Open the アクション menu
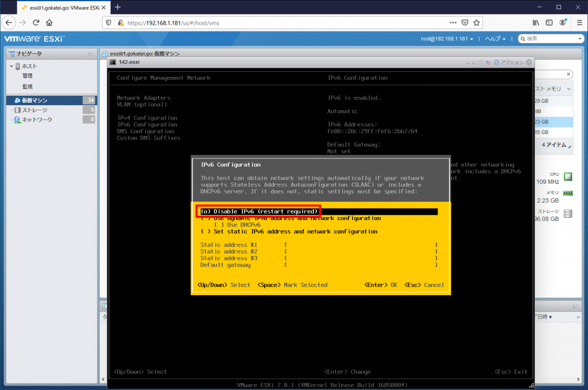 click(511, 62)
